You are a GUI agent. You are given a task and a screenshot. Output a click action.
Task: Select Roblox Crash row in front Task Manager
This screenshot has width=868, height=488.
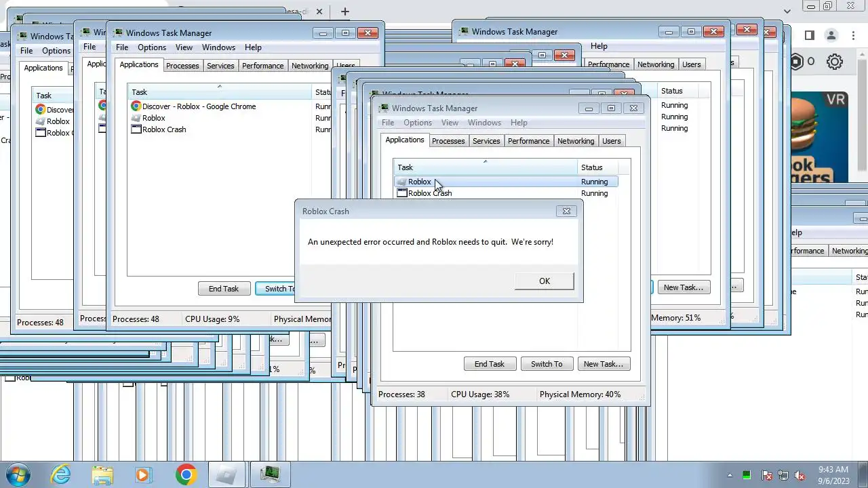click(505, 193)
